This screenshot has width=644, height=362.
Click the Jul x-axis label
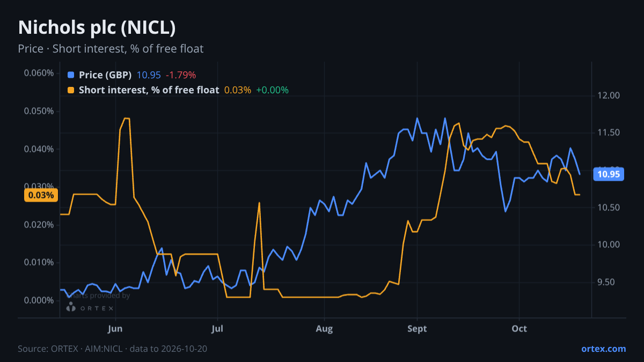217,329
